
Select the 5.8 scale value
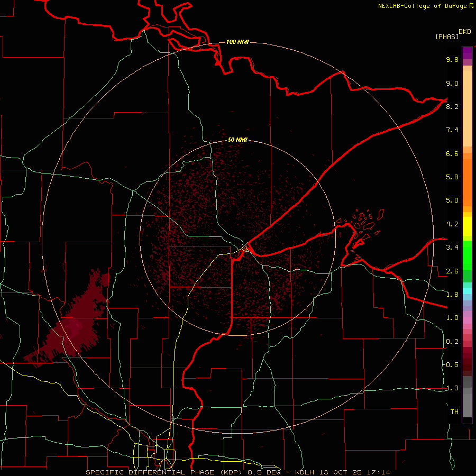[452, 177]
